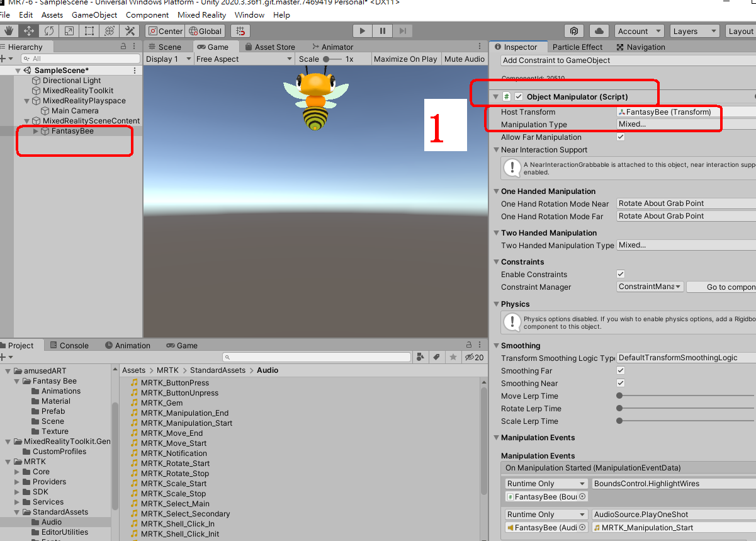Viewport: 756px width, 541px height.
Task: Click the favorites star in Project panel
Action: (x=453, y=358)
